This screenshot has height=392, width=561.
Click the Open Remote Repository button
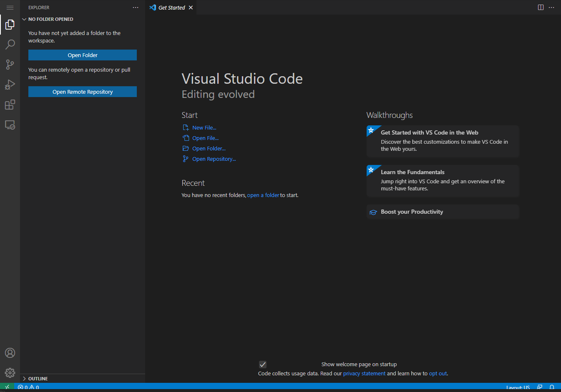83,92
